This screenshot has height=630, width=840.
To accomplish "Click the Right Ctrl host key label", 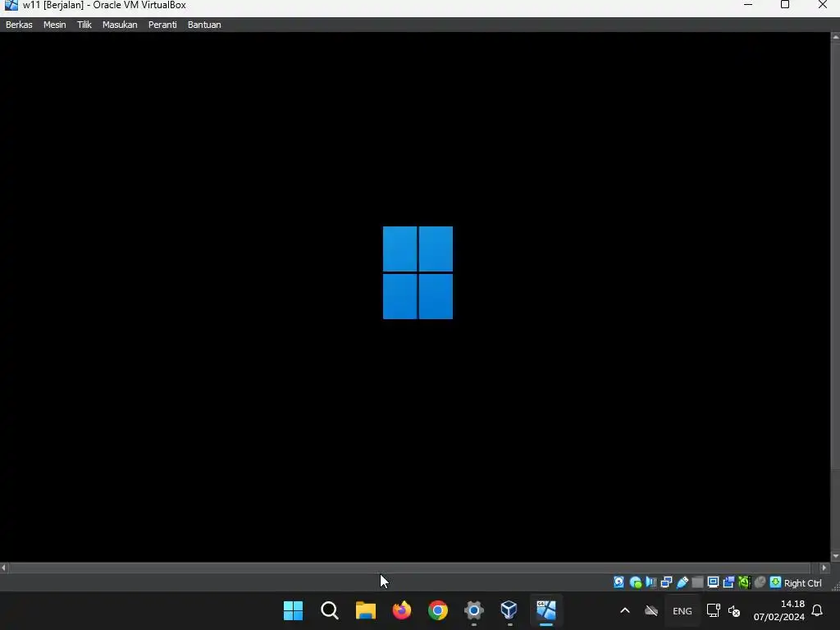I will point(802,583).
